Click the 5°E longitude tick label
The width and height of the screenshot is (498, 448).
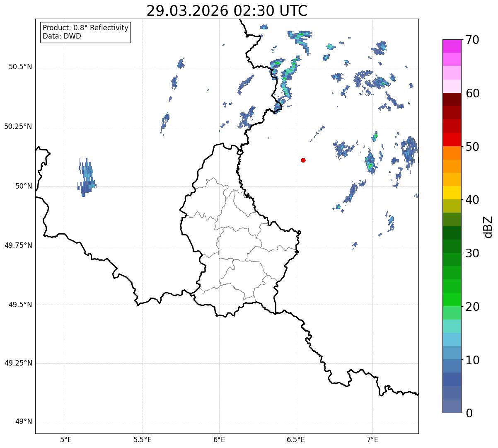pos(66,439)
